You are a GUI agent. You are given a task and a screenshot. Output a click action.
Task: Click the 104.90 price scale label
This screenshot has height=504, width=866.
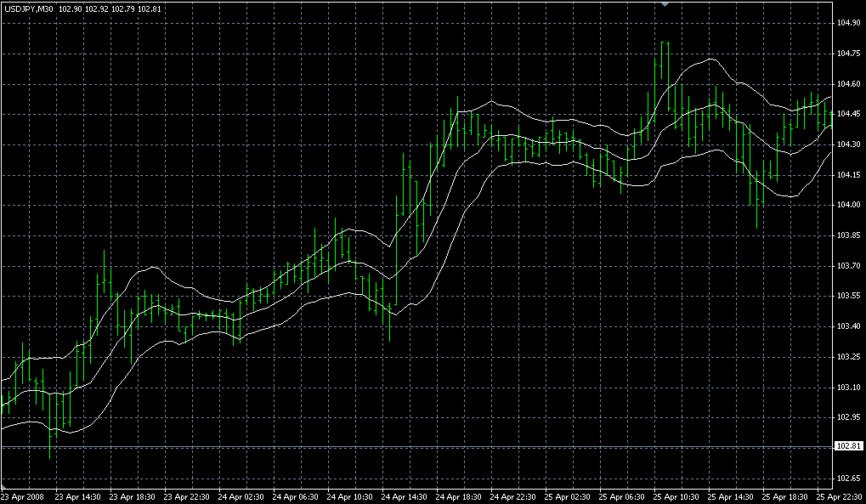(x=849, y=23)
